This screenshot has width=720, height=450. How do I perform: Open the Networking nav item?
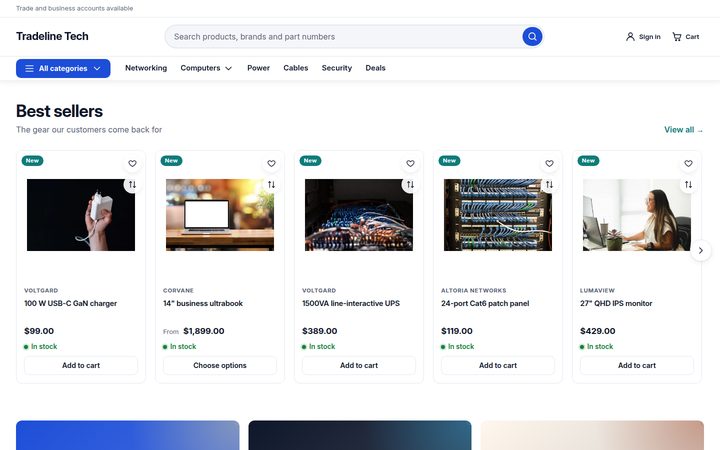pyautogui.click(x=146, y=68)
